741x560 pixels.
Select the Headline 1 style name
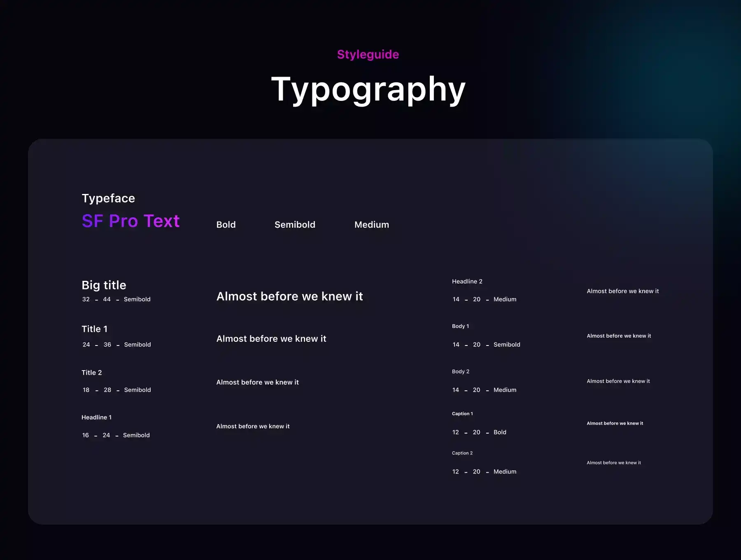[96, 418]
